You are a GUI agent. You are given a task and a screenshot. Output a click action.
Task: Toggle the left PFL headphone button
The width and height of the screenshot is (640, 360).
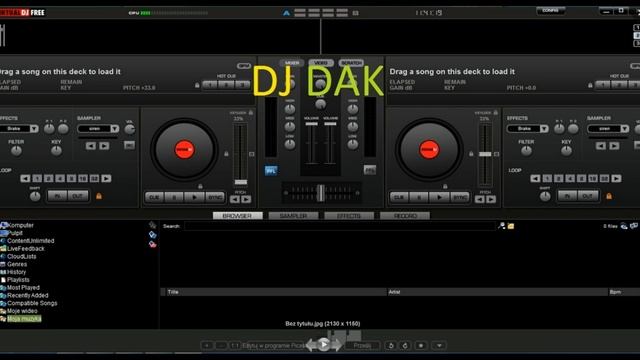271,170
